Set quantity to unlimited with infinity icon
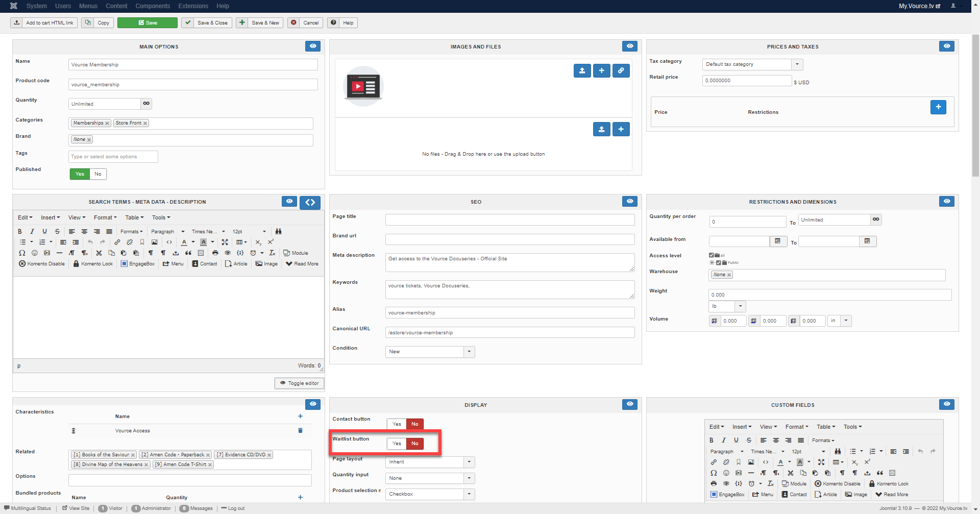Viewport: 980px width, 514px height. [146, 104]
